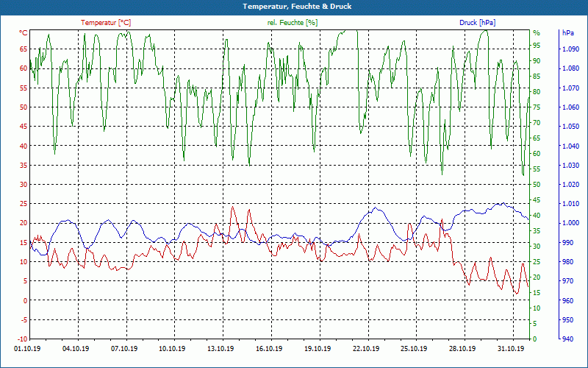Click the date label '13.10.19'
Viewport: 588px width, 368px height.
coord(220,348)
